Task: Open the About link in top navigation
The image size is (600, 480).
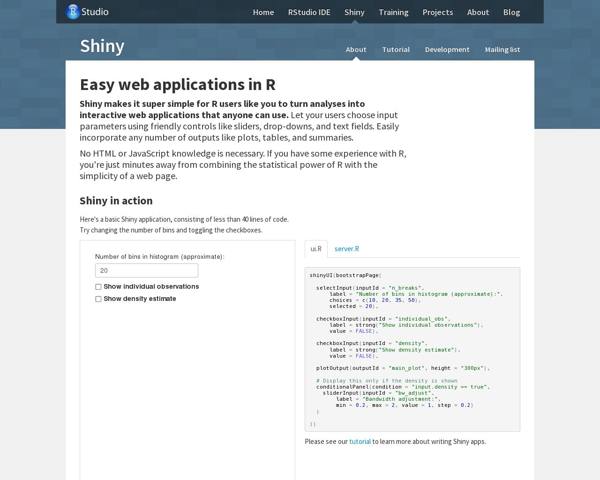Action: click(x=478, y=12)
